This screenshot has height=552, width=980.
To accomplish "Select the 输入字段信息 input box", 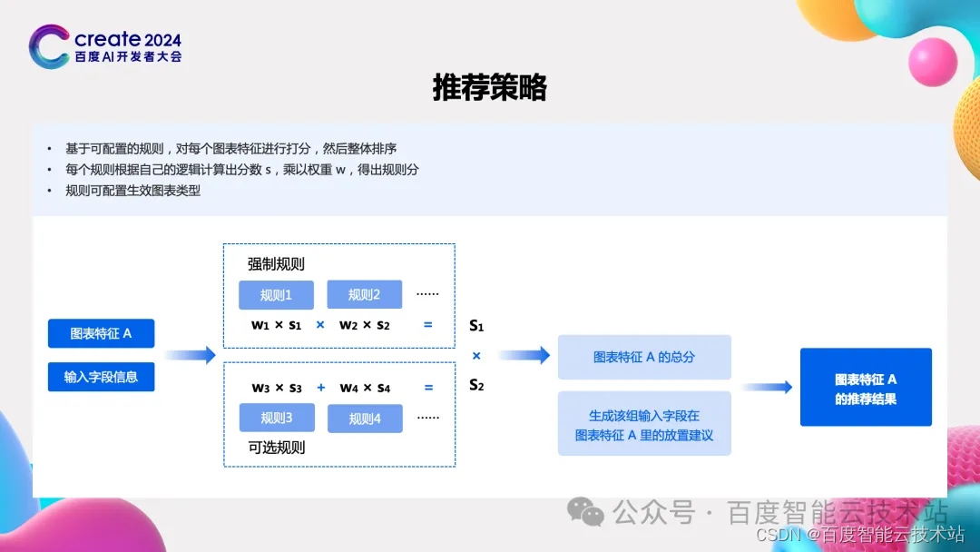I will (x=102, y=377).
